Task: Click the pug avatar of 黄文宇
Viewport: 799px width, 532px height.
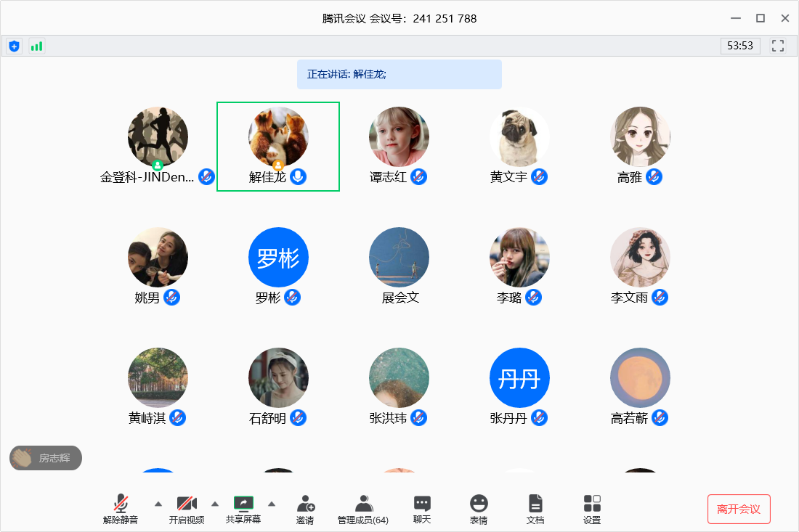Action: [x=519, y=137]
